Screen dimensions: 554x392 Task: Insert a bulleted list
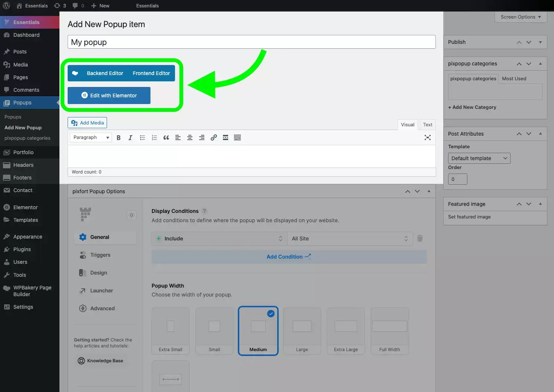[142, 137]
